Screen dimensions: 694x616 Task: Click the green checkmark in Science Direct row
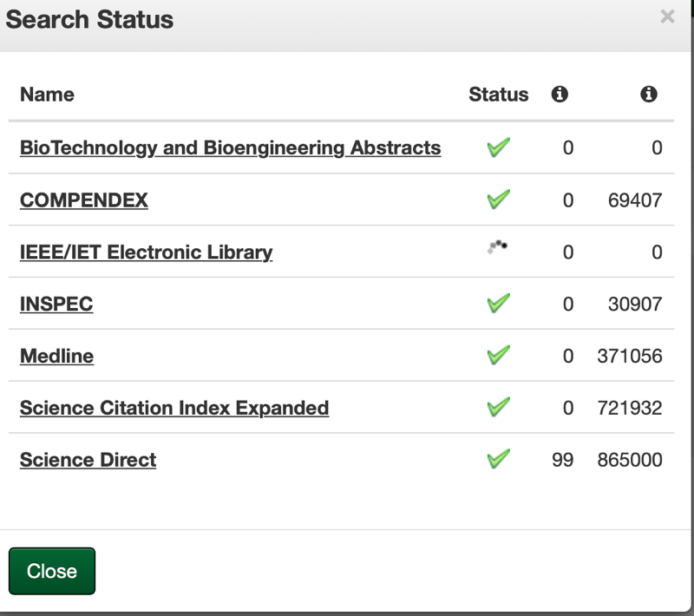498,459
